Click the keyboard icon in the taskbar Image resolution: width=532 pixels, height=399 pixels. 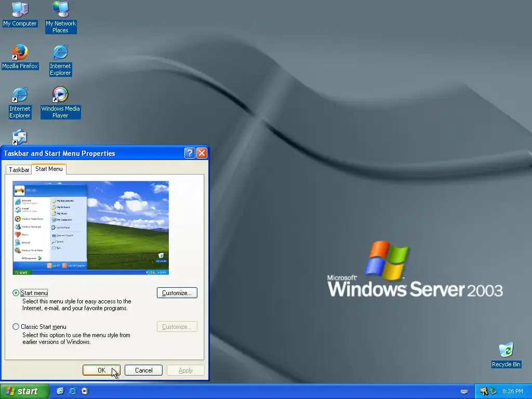point(464,391)
